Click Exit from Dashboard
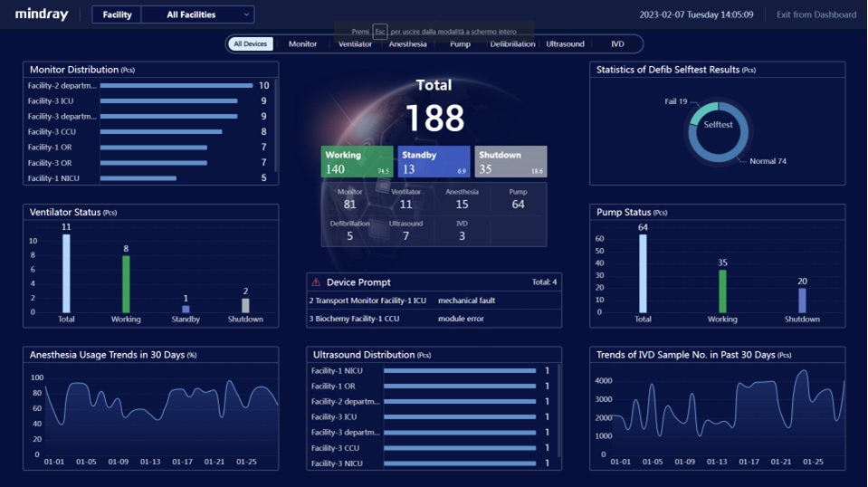Screen dimensions: 868x487 (816, 14)
